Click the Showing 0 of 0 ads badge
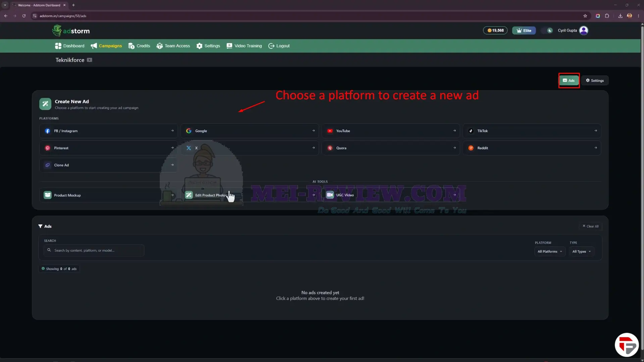Viewport: 644px width, 362px height. pyautogui.click(x=59, y=269)
